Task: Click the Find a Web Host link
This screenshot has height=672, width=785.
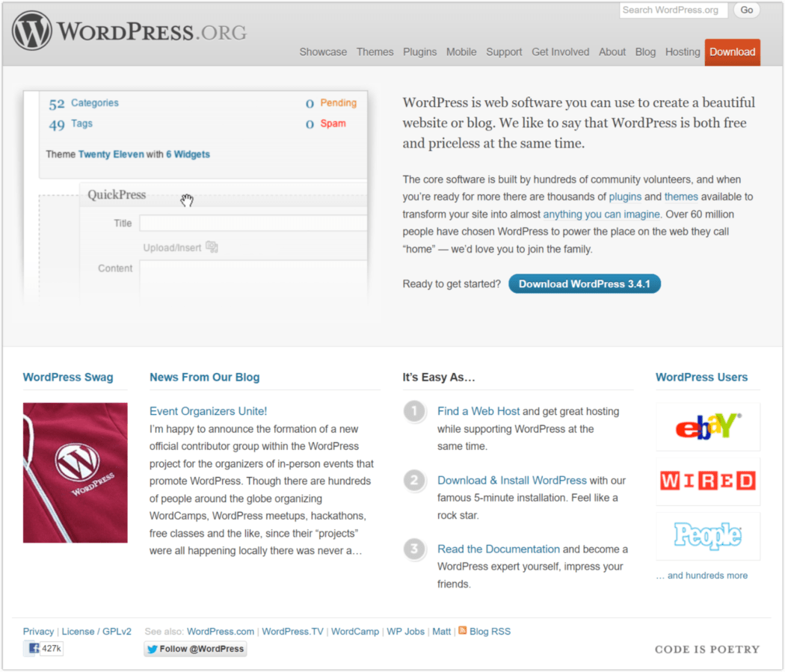Action: pos(478,410)
